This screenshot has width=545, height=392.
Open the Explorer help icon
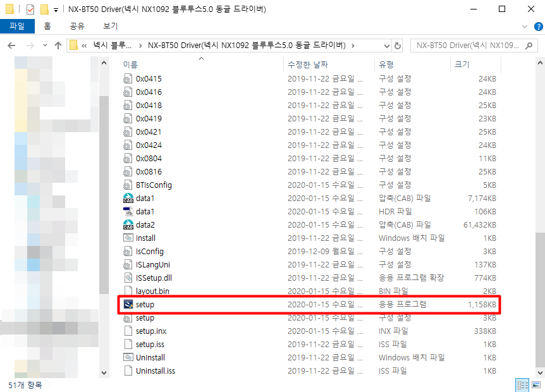pyautogui.click(x=538, y=27)
